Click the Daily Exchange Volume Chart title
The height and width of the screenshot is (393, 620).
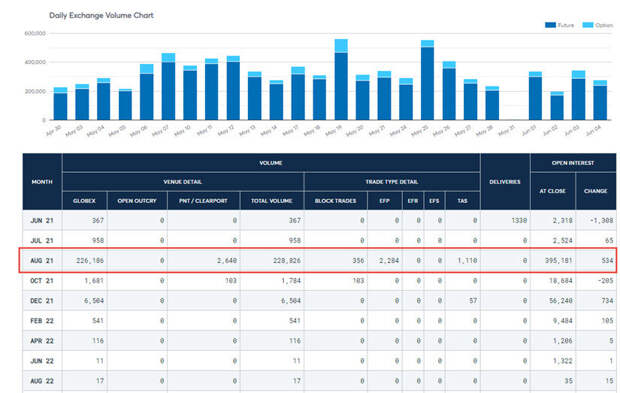tap(101, 15)
